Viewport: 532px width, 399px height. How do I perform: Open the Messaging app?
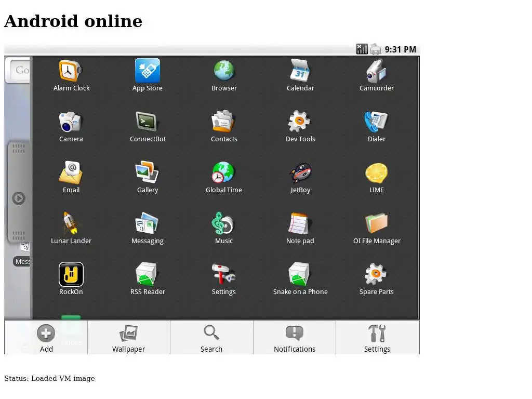pos(147,228)
